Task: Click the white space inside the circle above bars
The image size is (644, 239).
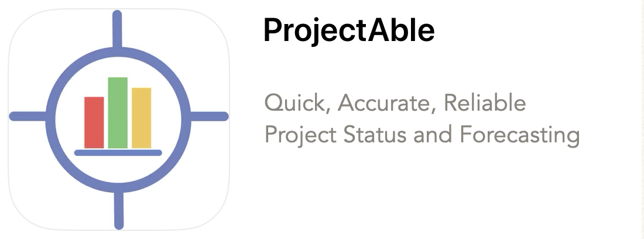Action: click(118, 66)
